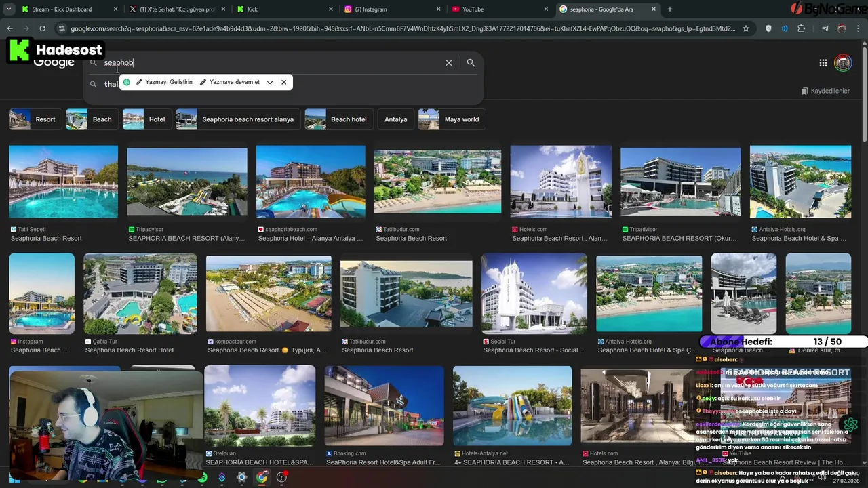Close the Instagram browser tab
Screen dimensions: 868x488
click(x=438, y=9)
